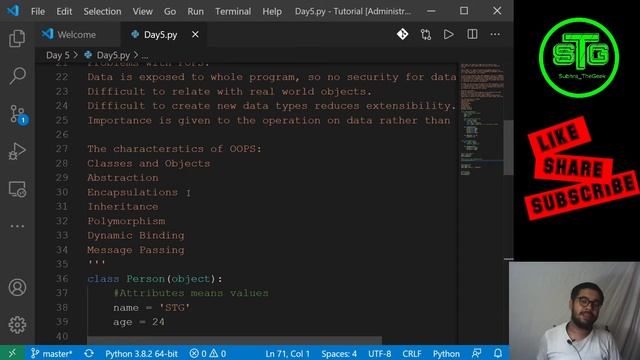Image resolution: width=640 pixels, height=360 pixels.
Task: Open the Go menu
Action: pyautogui.click(x=170, y=11)
